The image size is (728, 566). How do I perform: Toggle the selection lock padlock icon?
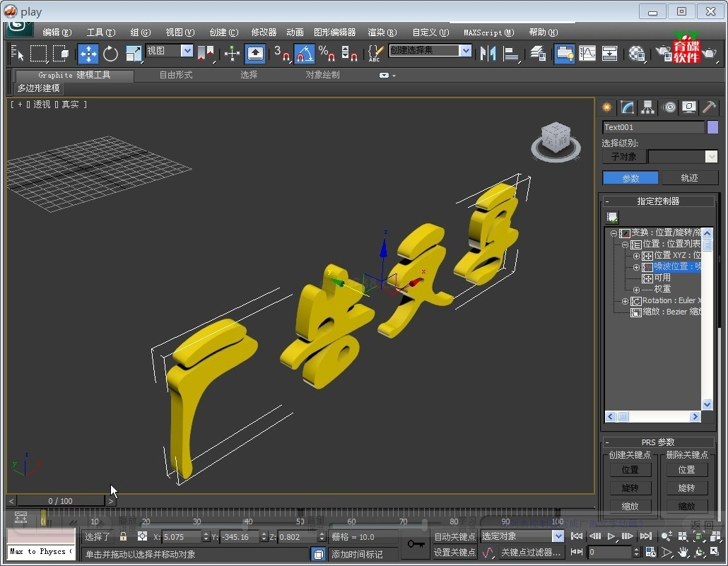124,537
